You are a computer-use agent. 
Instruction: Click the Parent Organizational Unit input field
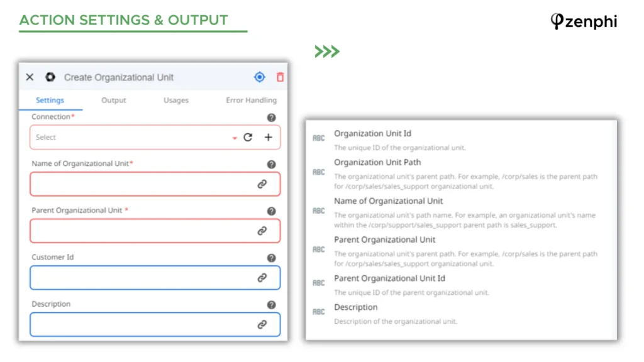(155, 231)
